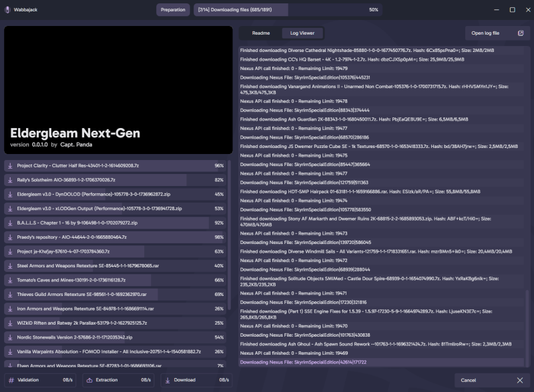The width and height of the screenshot is (534, 392).
Task: Select log line about Diverse Windmill Sails
Action: (x=381, y=251)
